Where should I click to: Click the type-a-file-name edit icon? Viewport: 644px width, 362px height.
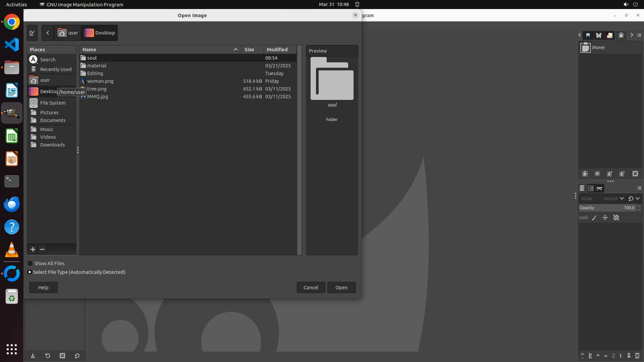click(x=32, y=33)
